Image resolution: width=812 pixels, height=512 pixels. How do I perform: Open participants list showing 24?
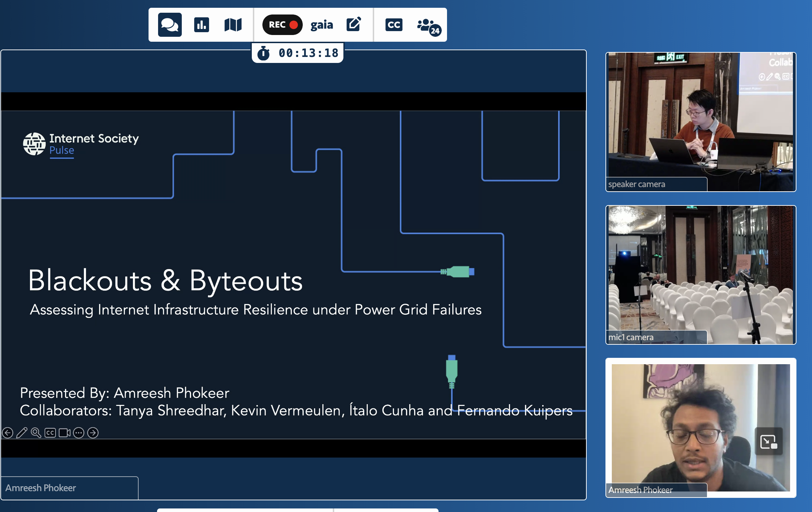(x=429, y=26)
